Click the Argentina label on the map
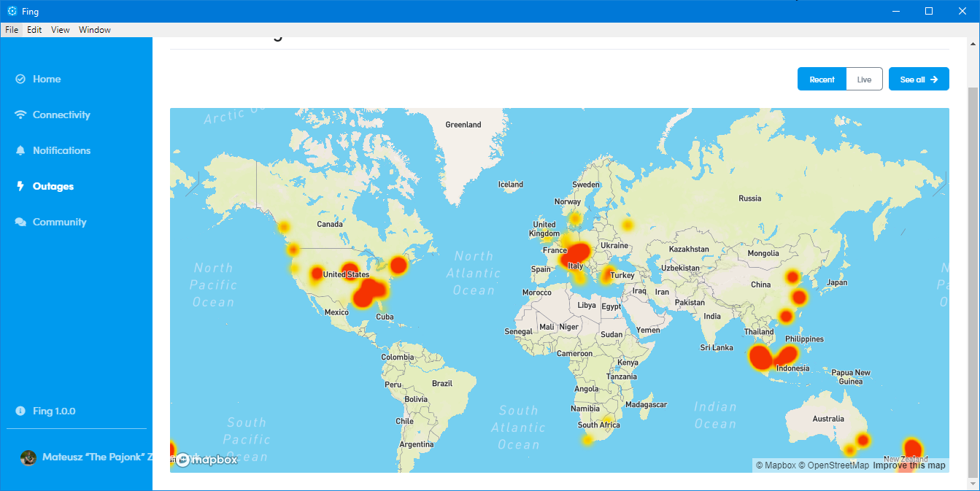The height and width of the screenshot is (491, 980). pyautogui.click(x=416, y=444)
